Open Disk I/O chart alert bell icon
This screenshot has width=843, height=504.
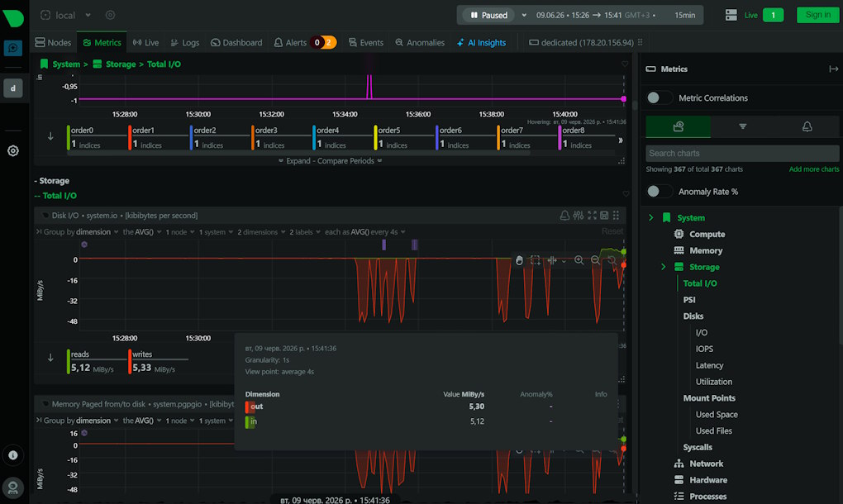pyautogui.click(x=564, y=216)
